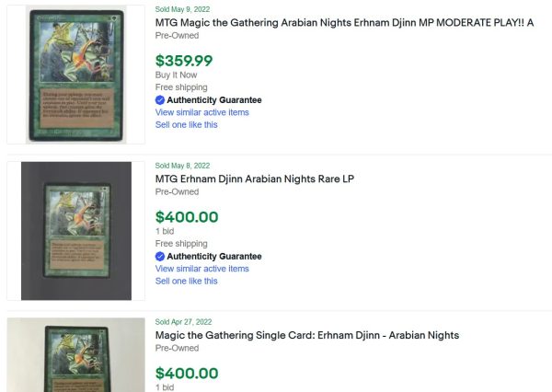View similar active items for the Rare LP listing
This screenshot has width=552, height=392.
point(201,269)
